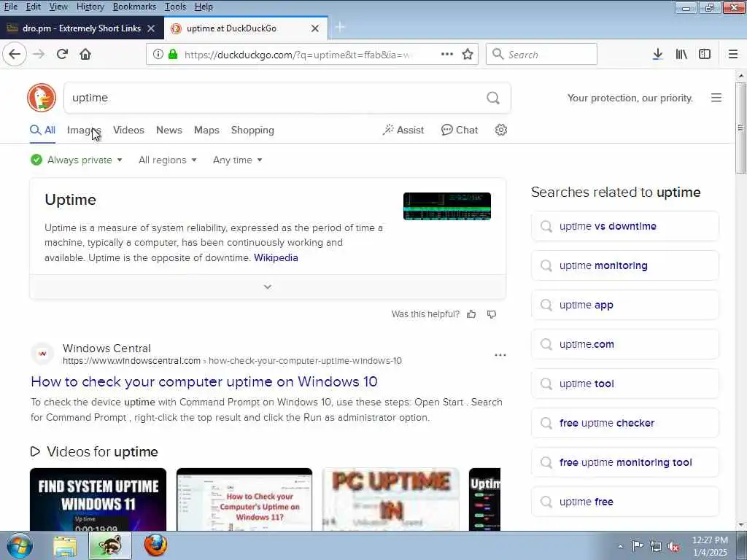747x560 pixels.
Task: Show hidden tray icons arrow
Action: point(620,547)
